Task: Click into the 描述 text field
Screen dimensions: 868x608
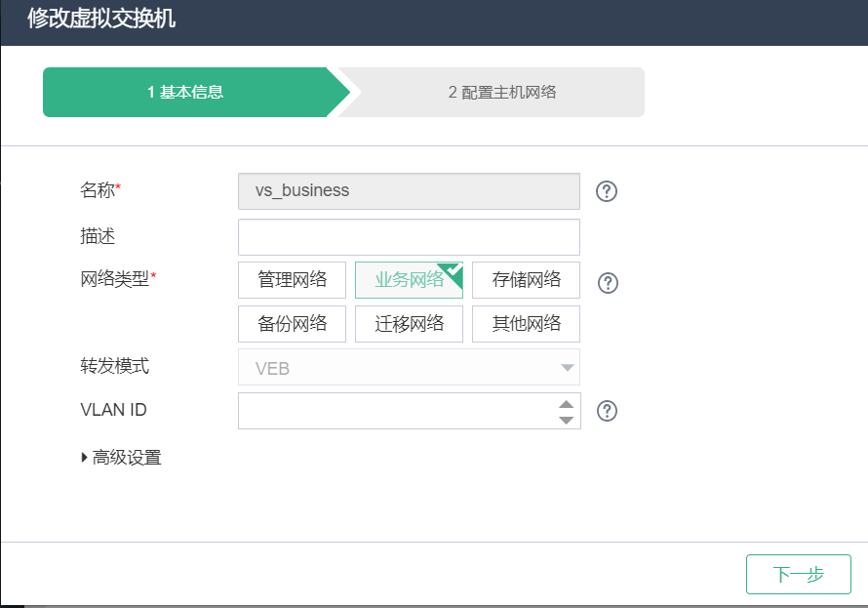Action: tap(409, 237)
